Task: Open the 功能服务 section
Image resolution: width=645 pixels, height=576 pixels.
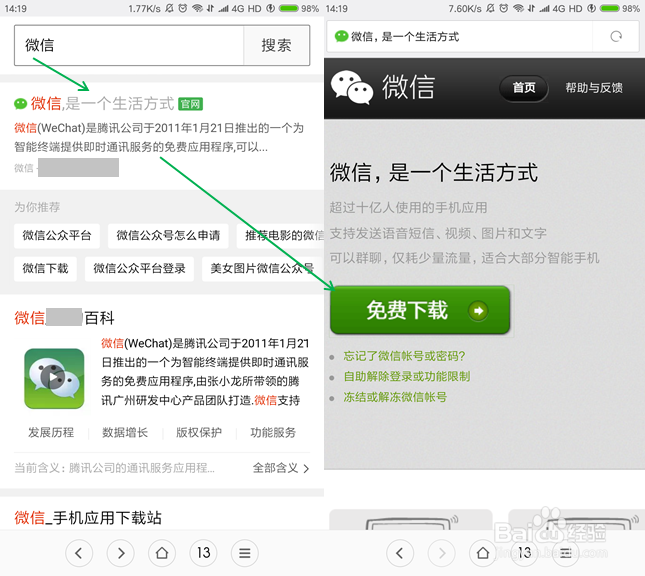Action: pyautogui.click(x=273, y=432)
